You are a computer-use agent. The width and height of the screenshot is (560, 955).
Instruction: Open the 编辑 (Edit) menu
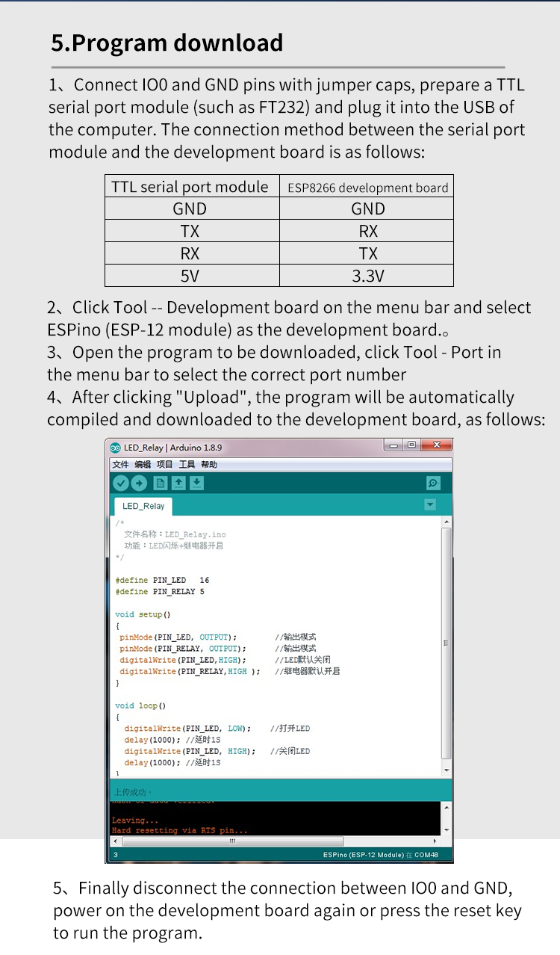pos(143,465)
